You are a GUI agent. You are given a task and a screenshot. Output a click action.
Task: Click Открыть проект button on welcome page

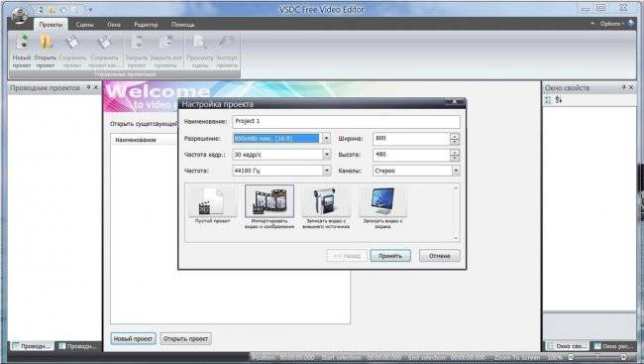185,339
